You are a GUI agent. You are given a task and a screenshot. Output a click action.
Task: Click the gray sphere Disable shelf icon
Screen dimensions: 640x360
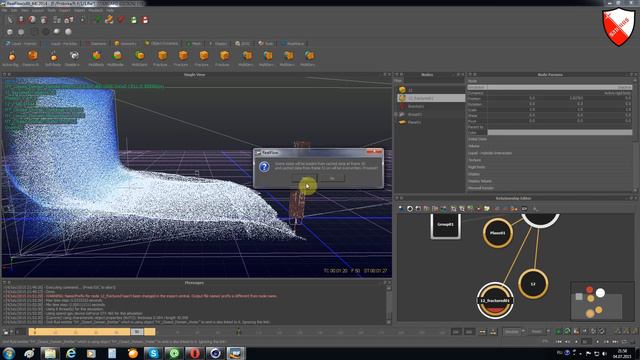click(73, 58)
